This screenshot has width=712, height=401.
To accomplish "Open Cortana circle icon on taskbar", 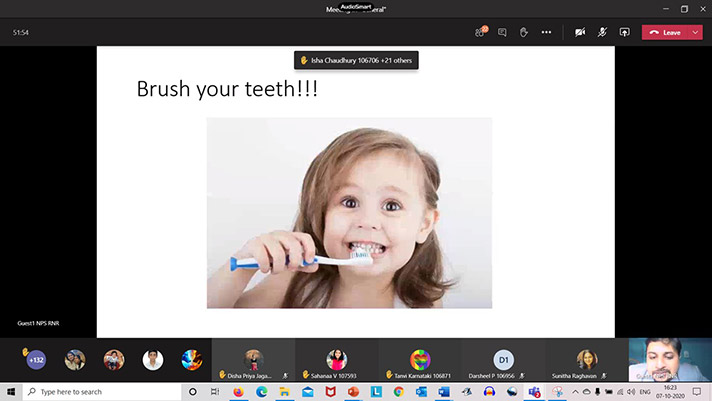I will click(192, 392).
